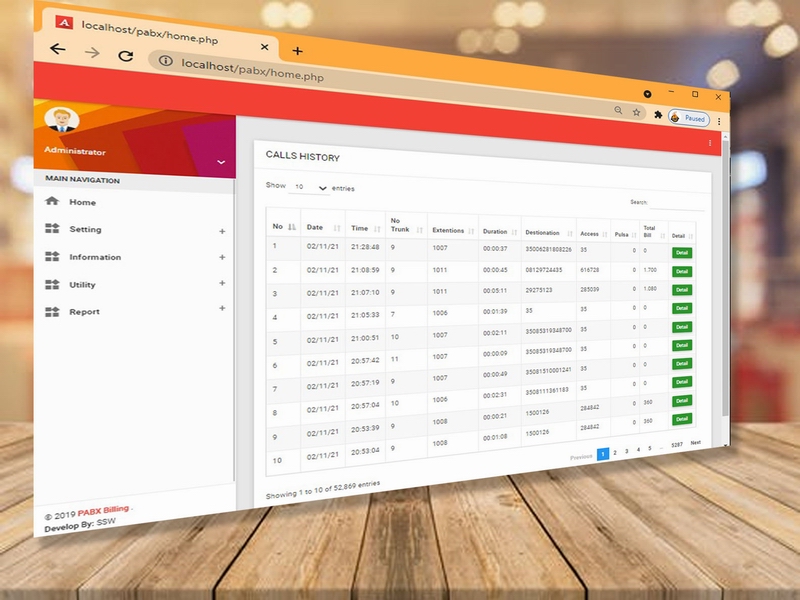The width and height of the screenshot is (800, 600).
Task: Expand the Administrator profile chevron
Action: tap(221, 162)
